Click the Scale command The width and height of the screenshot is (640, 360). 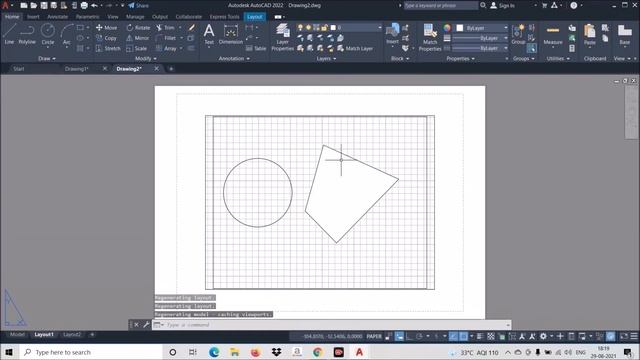[137, 48]
